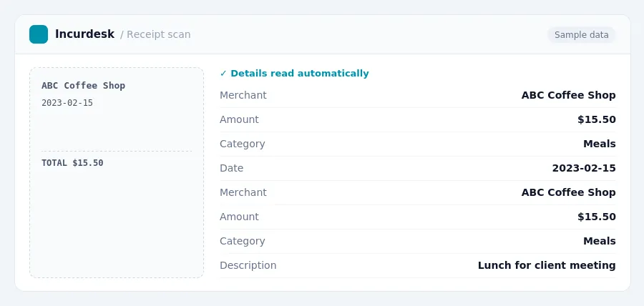Image resolution: width=644 pixels, height=306 pixels.
Task: Select the Date value 2023-02-15
Action: pyautogui.click(x=584, y=168)
